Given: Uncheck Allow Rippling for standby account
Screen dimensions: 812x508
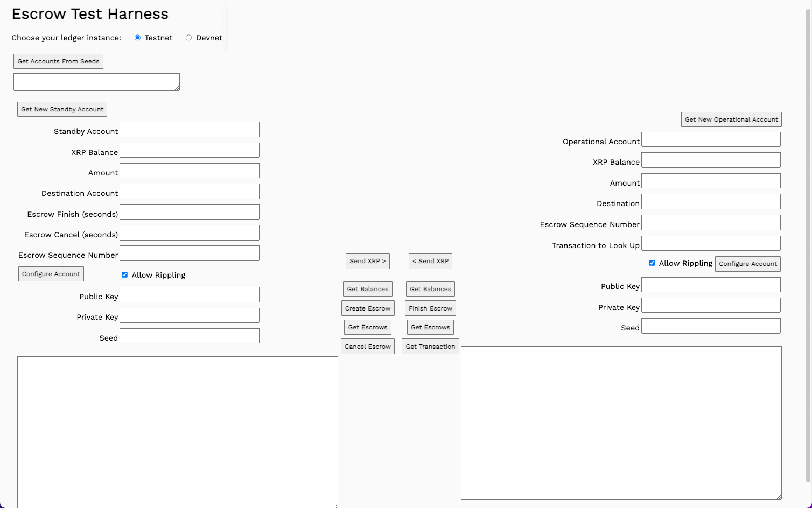Looking at the screenshot, I should (124, 274).
